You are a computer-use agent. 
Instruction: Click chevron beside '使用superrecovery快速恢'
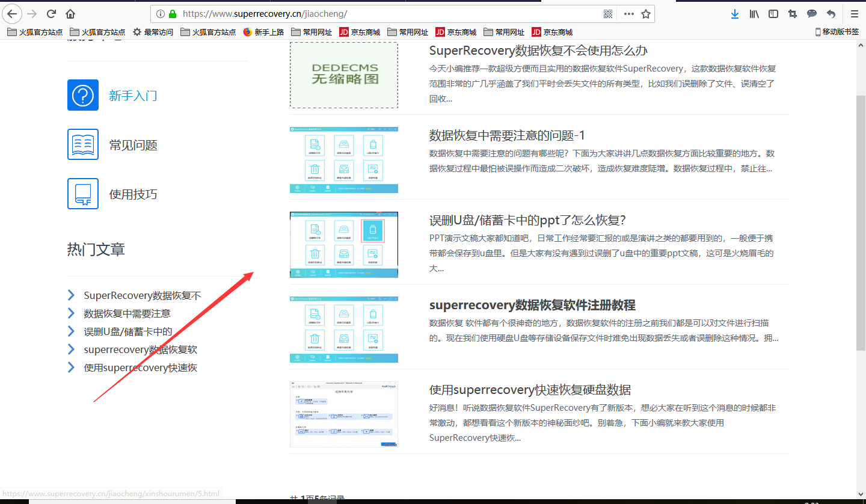tap(71, 367)
